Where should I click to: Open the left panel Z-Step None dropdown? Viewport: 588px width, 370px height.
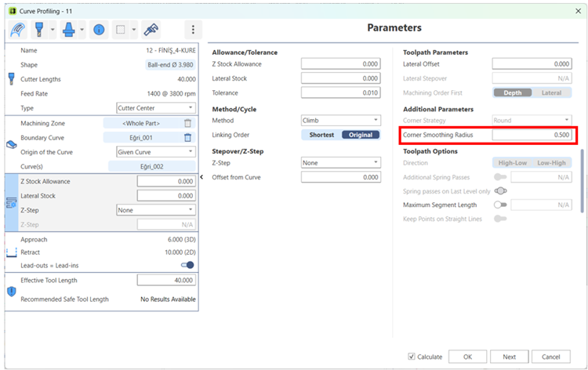point(156,210)
